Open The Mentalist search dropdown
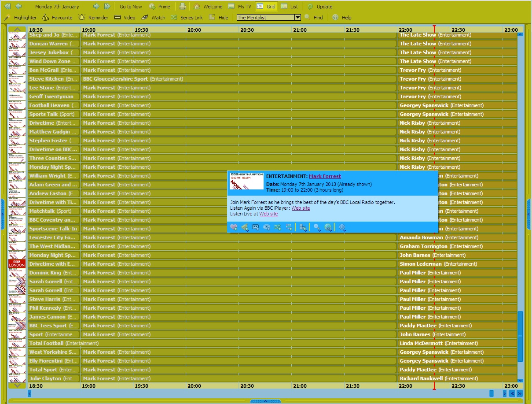The width and height of the screenshot is (532, 404). tap(297, 18)
